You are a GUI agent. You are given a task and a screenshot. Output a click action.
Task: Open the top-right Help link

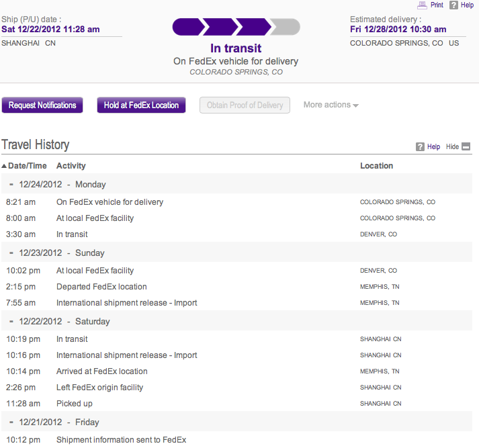(467, 5)
